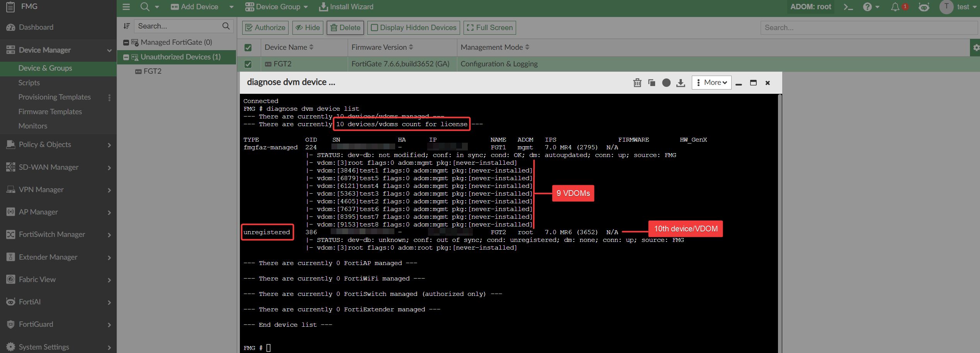The image size is (980, 353).
Task: Sort table by Firmware Version column
Action: click(382, 47)
